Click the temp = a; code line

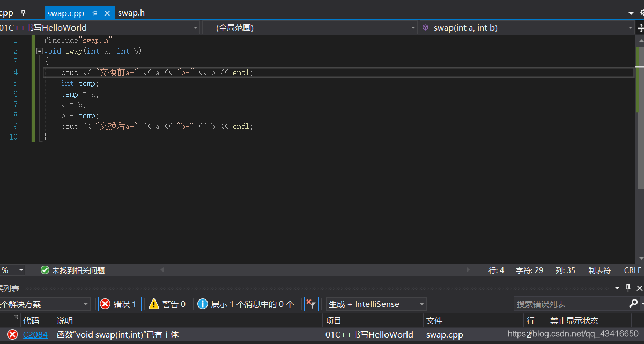(x=80, y=94)
